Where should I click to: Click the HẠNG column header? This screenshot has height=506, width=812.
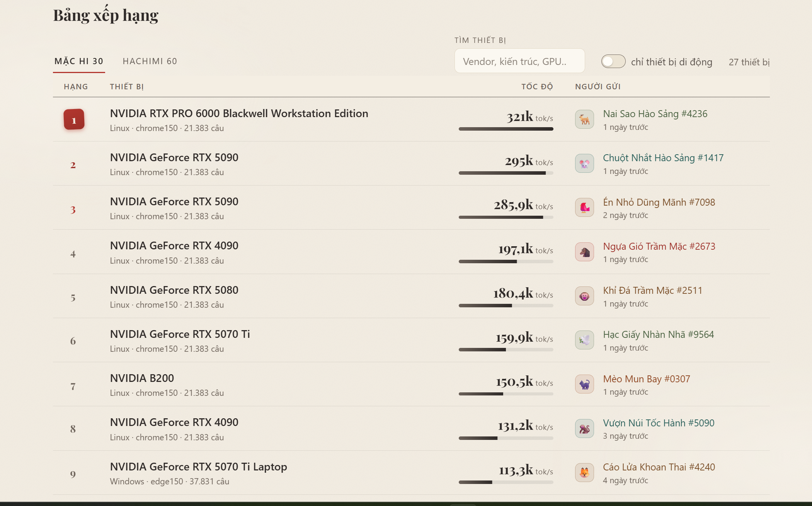pos(76,87)
